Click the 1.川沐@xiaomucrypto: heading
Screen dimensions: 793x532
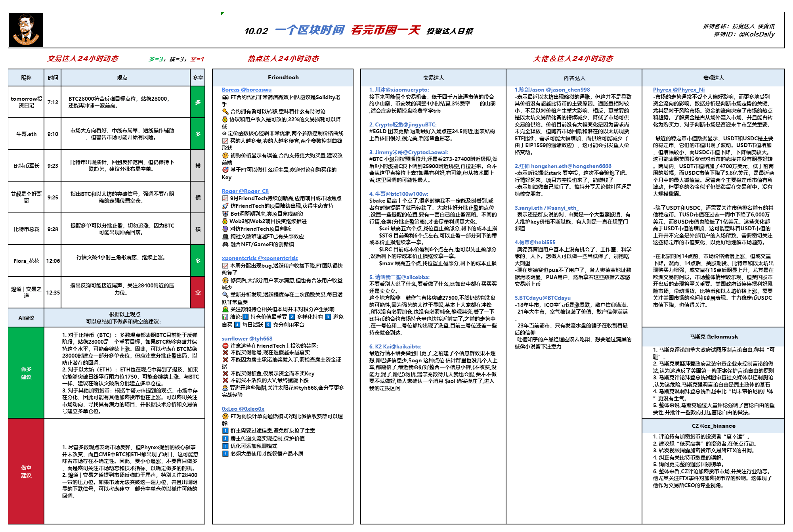pyautogui.click(x=399, y=90)
